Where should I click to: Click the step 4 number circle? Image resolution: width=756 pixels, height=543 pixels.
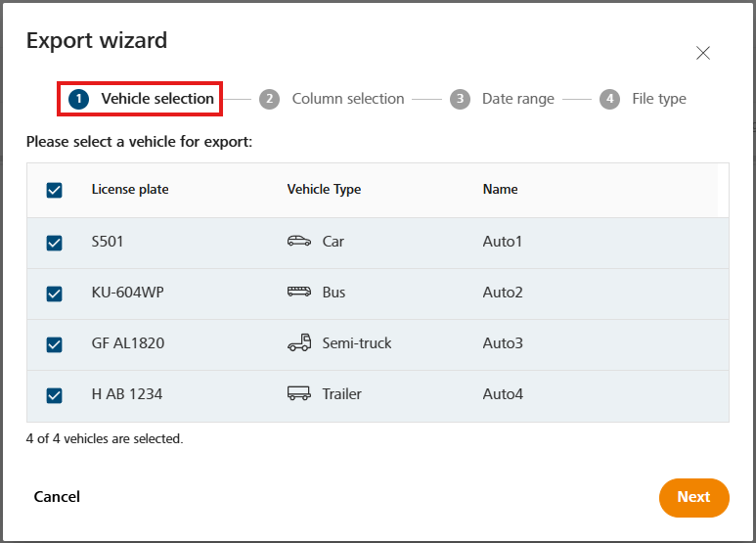click(x=610, y=99)
